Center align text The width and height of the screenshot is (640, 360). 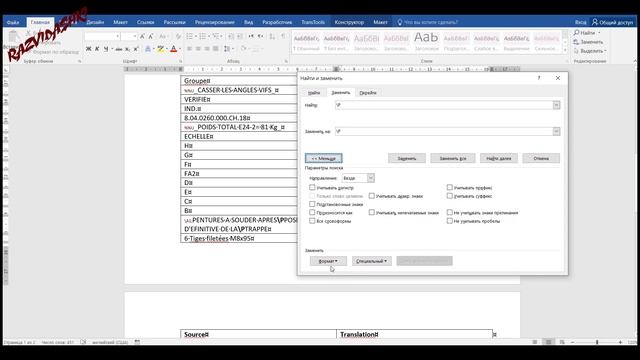click(x=198, y=49)
